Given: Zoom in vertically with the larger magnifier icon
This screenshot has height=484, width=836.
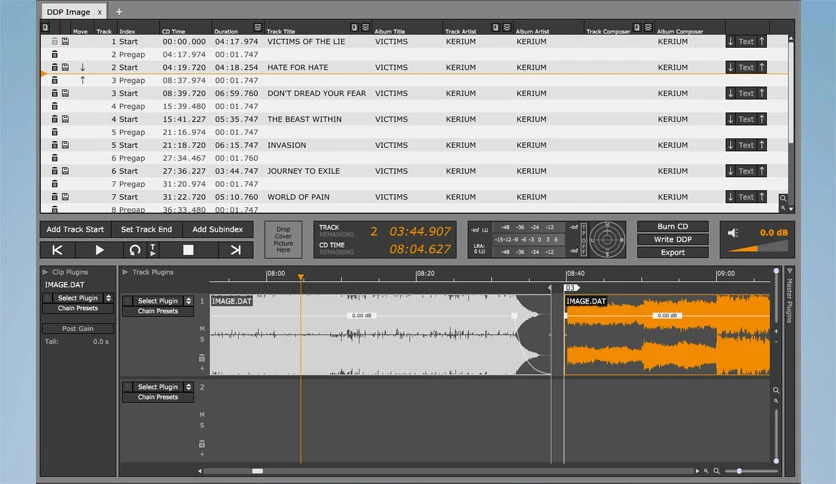Looking at the screenshot, I should 776,390.
